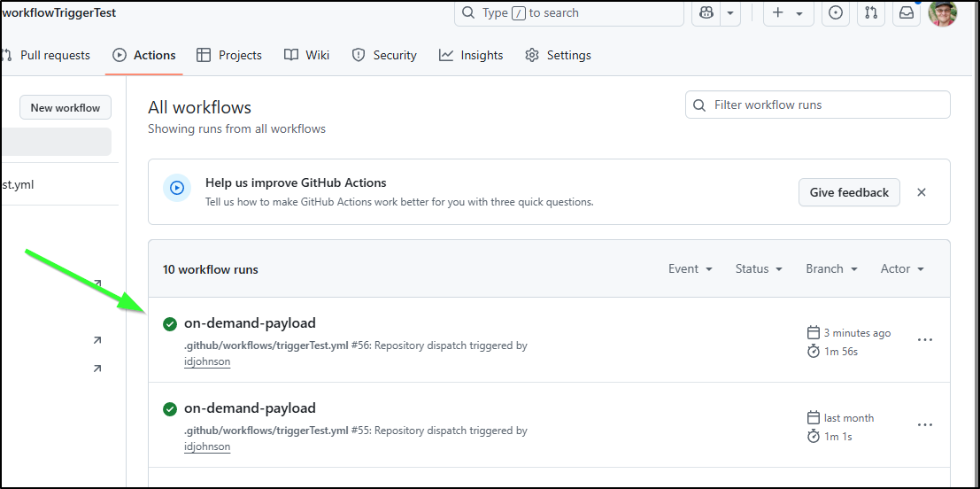The image size is (980, 489).
Task: Click the kebab menu for run #56
Action: coord(925,339)
